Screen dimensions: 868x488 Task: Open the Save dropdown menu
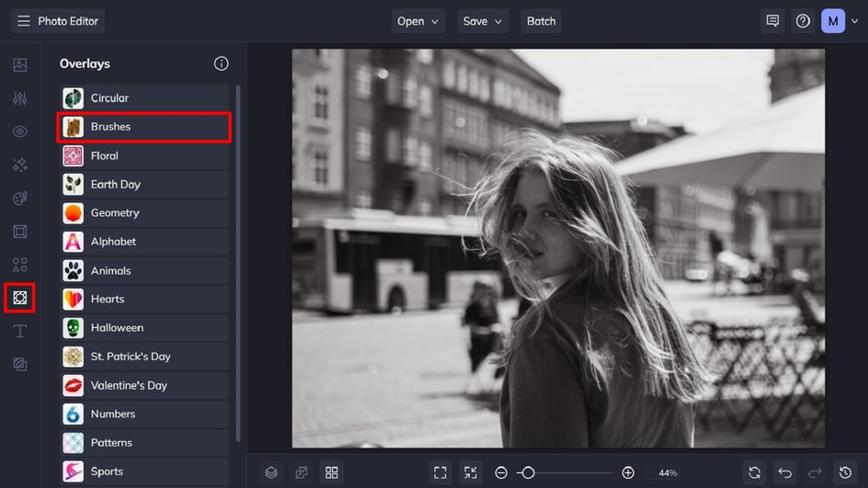point(483,21)
